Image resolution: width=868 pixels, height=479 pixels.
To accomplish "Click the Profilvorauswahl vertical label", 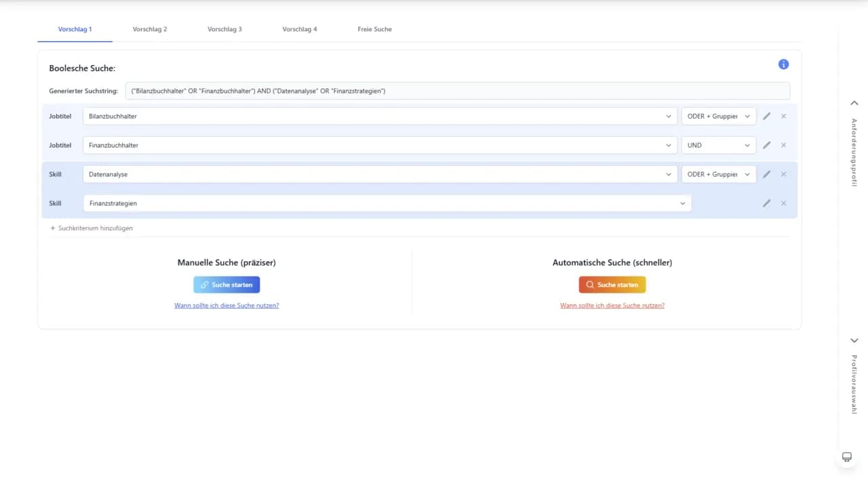I will click(x=854, y=385).
